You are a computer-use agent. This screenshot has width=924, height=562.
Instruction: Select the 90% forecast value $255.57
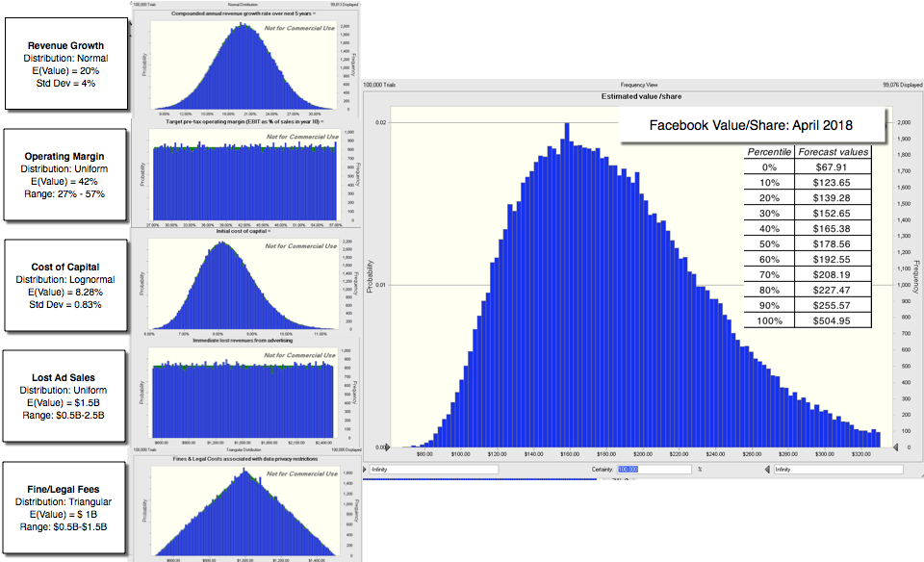[833, 305]
